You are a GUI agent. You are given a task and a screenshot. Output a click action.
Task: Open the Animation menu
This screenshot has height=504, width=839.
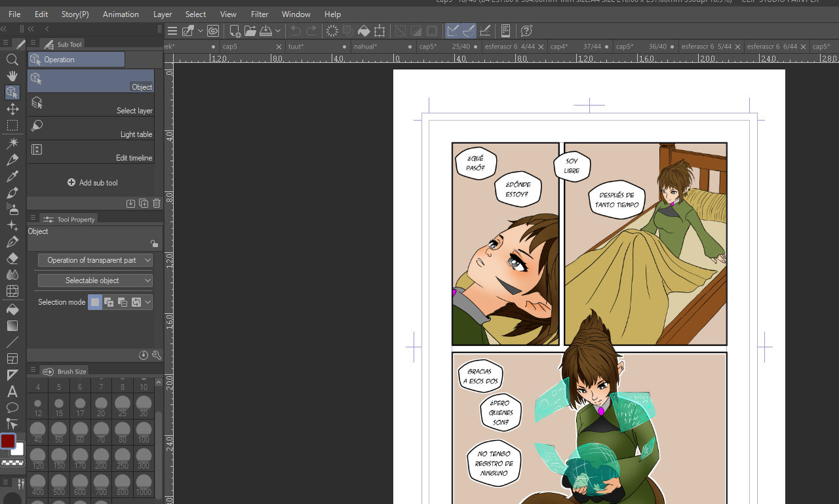point(121,14)
